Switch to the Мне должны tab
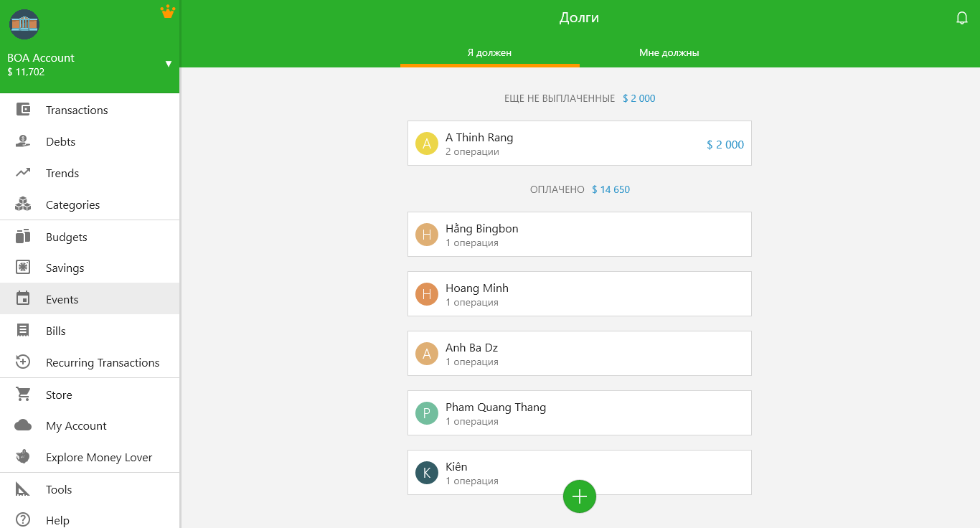 pyautogui.click(x=669, y=52)
